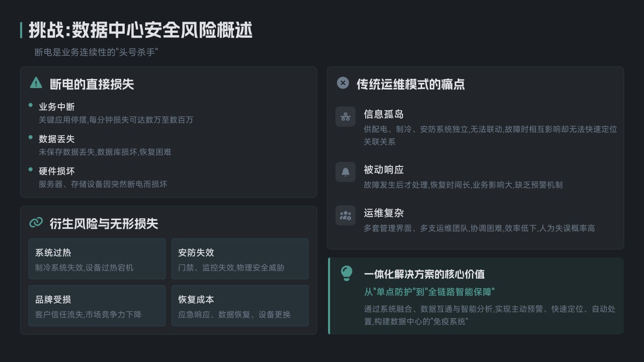Click the lightbulb icon beside 一体化解决方案的核心价值
Viewport: 644px width, 362px height.
click(x=347, y=273)
